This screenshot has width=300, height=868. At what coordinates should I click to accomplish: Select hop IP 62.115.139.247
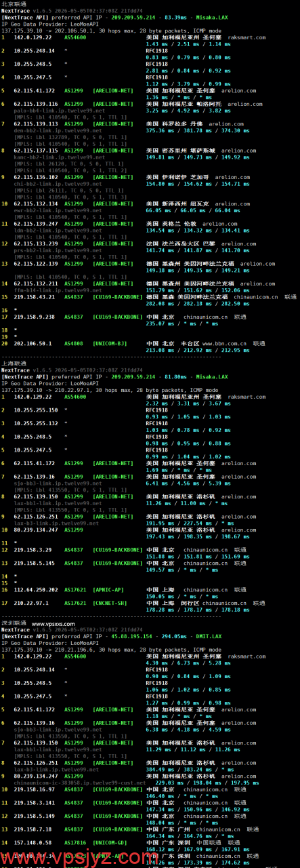point(35,224)
